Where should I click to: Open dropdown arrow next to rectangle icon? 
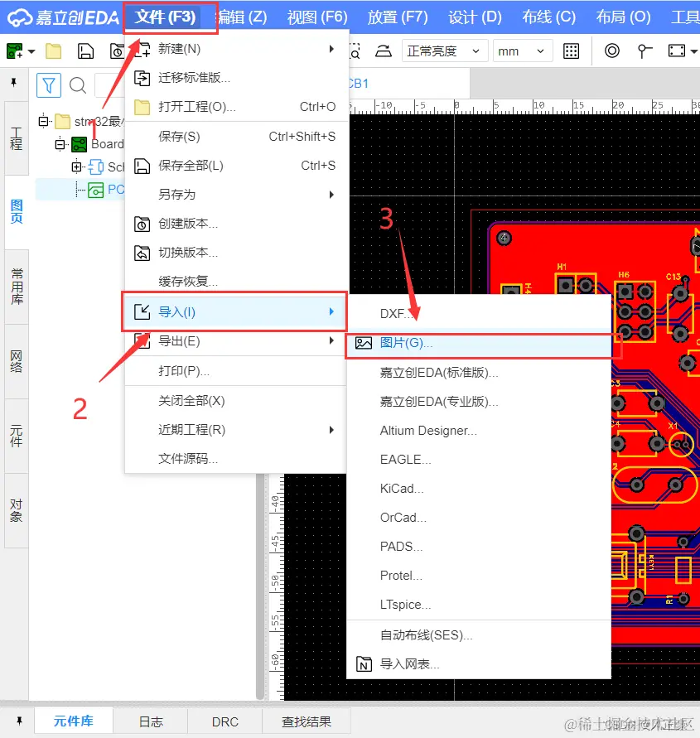pos(694,51)
